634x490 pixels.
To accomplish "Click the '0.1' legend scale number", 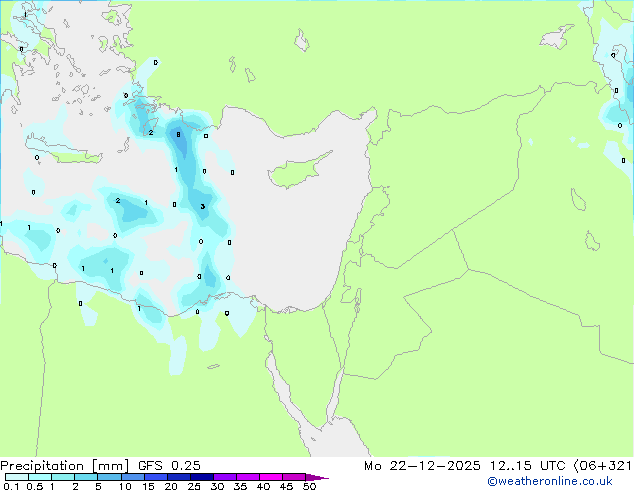I will click(x=11, y=486).
